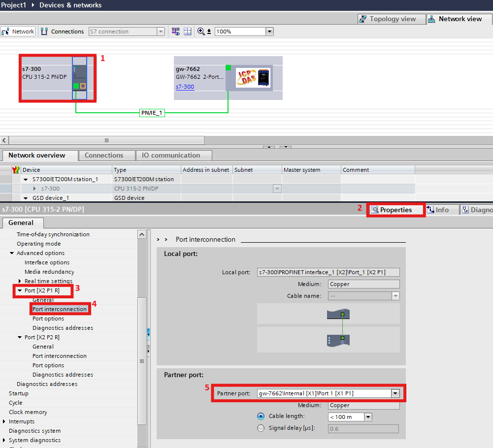This screenshot has height=448, width=493.
Task: Open the IO communication tab
Action: tap(171, 156)
